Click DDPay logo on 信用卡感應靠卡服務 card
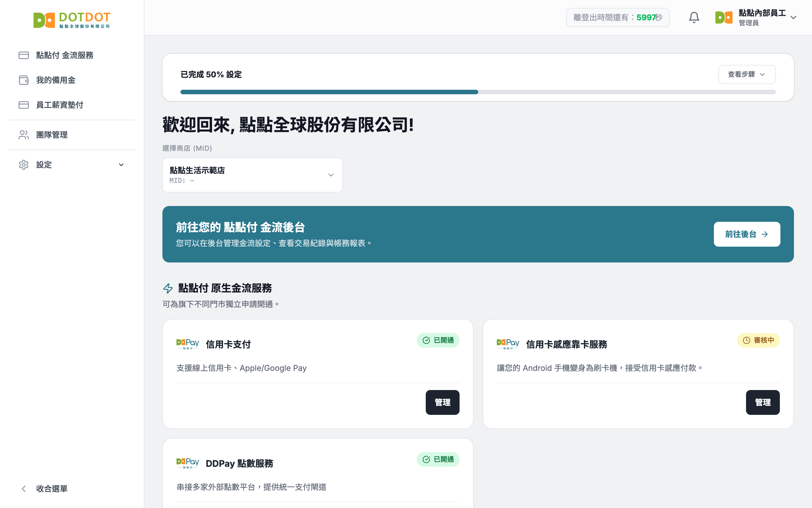The width and height of the screenshot is (812, 508). (508, 344)
